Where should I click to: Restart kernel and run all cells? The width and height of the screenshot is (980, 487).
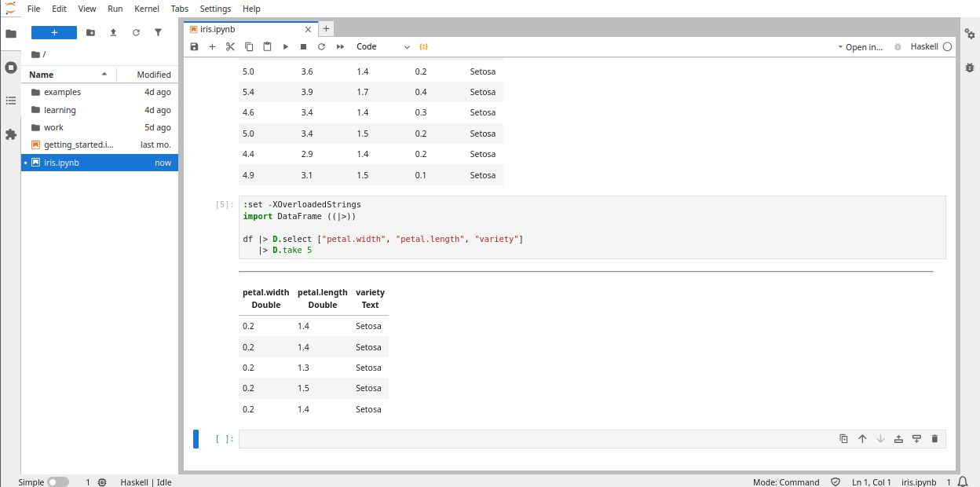pyautogui.click(x=340, y=47)
